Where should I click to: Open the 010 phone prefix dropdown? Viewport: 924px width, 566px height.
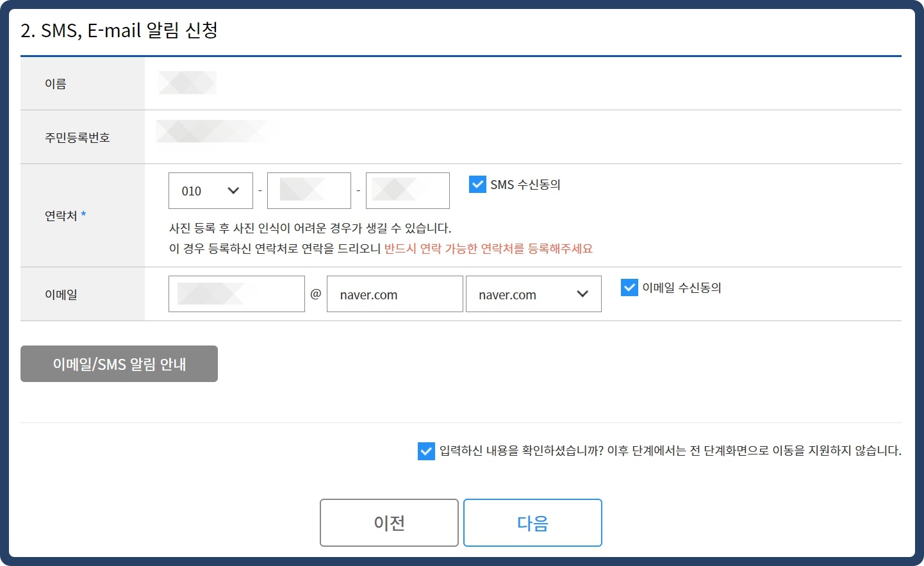pos(210,190)
